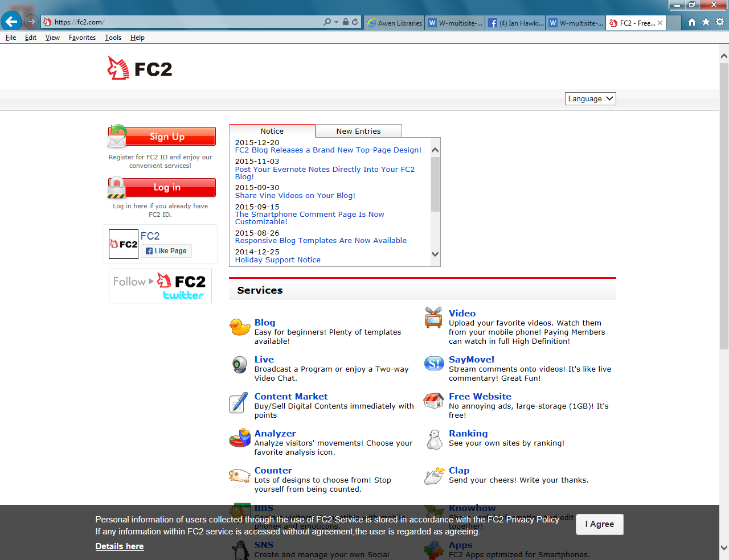The width and height of the screenshot is (729, 560).
Task: Open the Video service link
Action: point(462,314)
